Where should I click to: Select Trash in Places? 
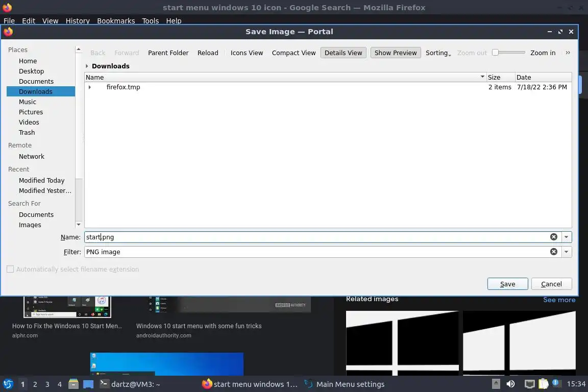point(27,132)
